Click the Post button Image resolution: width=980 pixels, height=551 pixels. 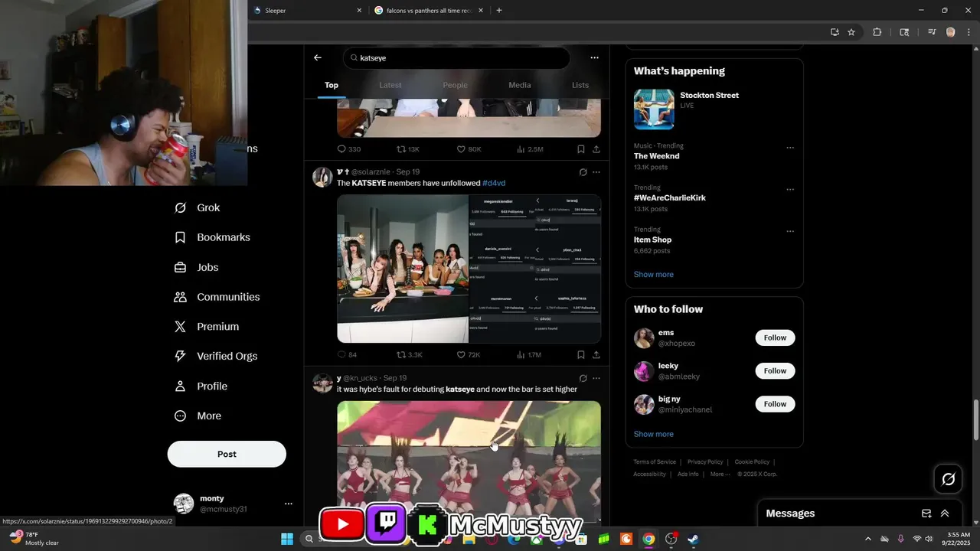tap(227, 454)
